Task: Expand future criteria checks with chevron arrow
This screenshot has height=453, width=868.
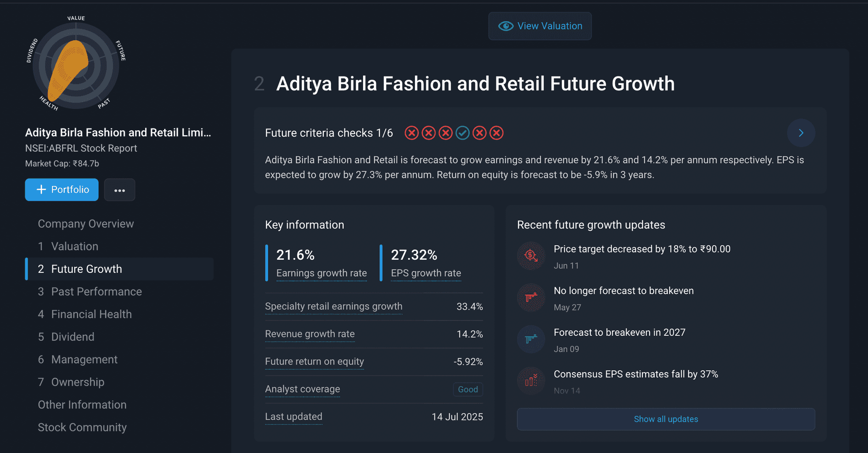Action: coord(801,133)
